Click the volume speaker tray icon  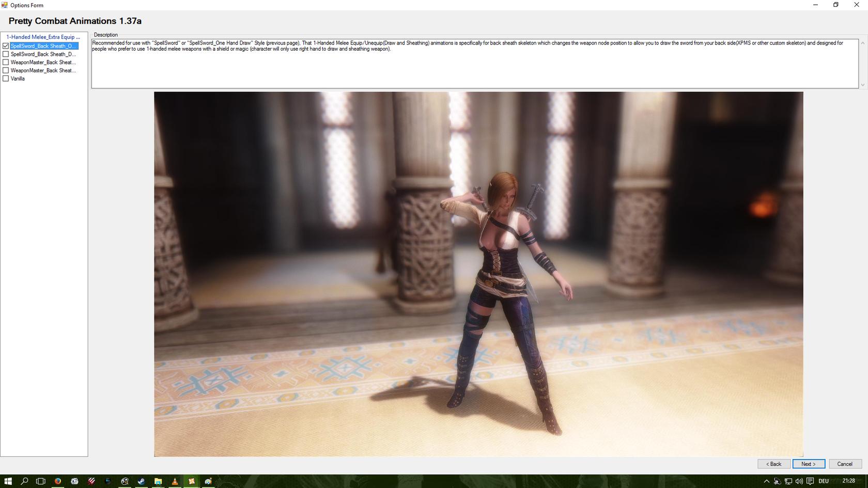(x=799, y=481)
